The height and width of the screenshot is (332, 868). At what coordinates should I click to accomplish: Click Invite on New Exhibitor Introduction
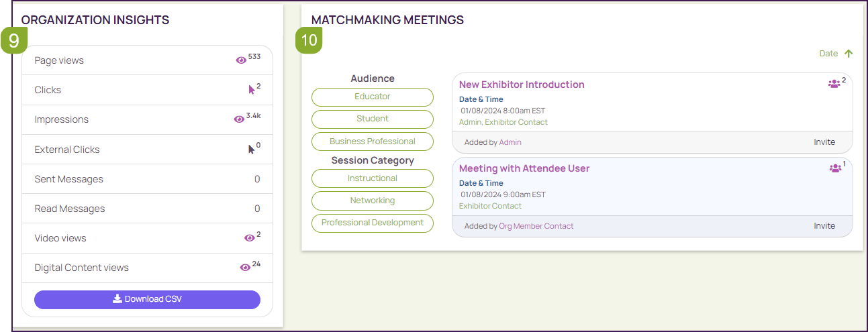point(824,142)
